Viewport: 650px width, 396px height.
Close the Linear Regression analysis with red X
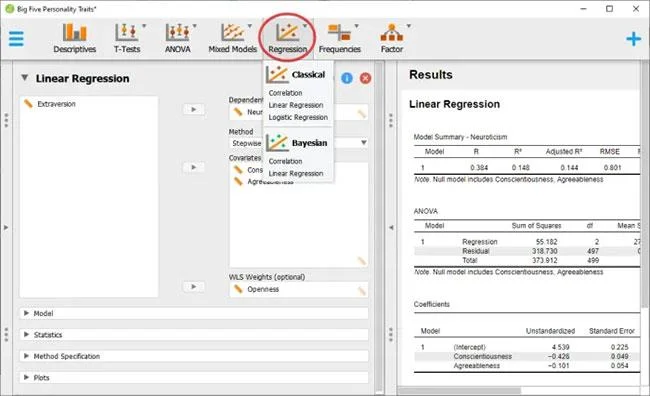365,78
